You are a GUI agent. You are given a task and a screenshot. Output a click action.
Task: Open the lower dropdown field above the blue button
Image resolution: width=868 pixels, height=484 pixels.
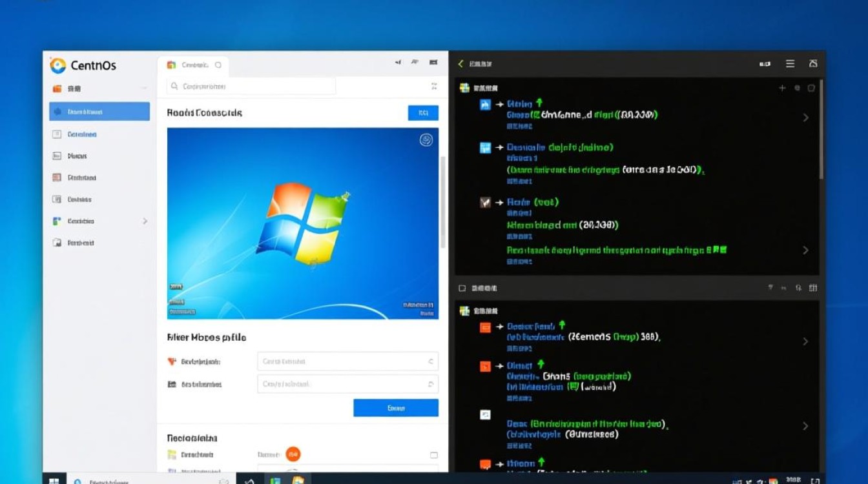click(x=347, y=384)
